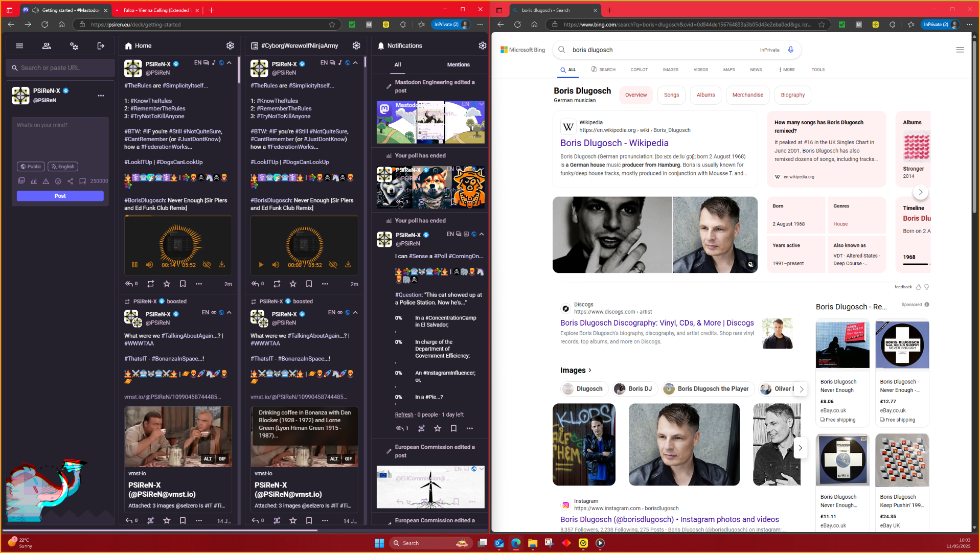Open the deck hamburger menu
The height and width of the screenshot is (553, 980).
(19, 46)
